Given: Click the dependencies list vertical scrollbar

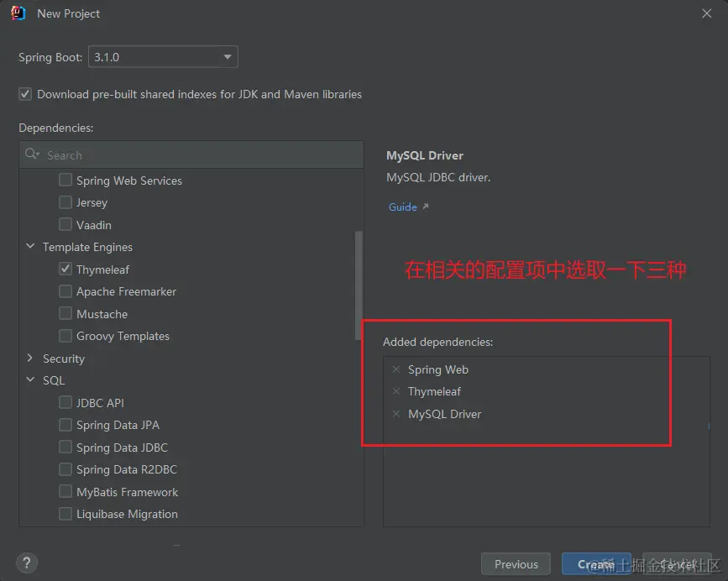Looking at the screenshot, I should click(359, 285).
